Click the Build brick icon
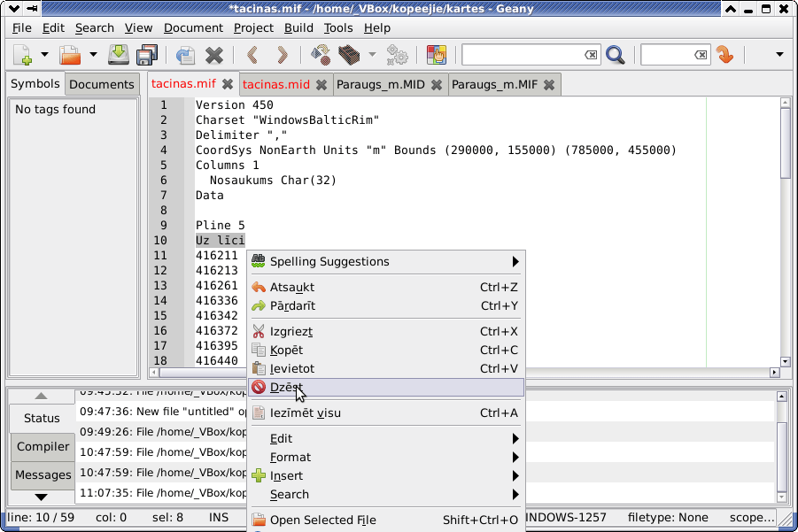 tap(349, 54)
